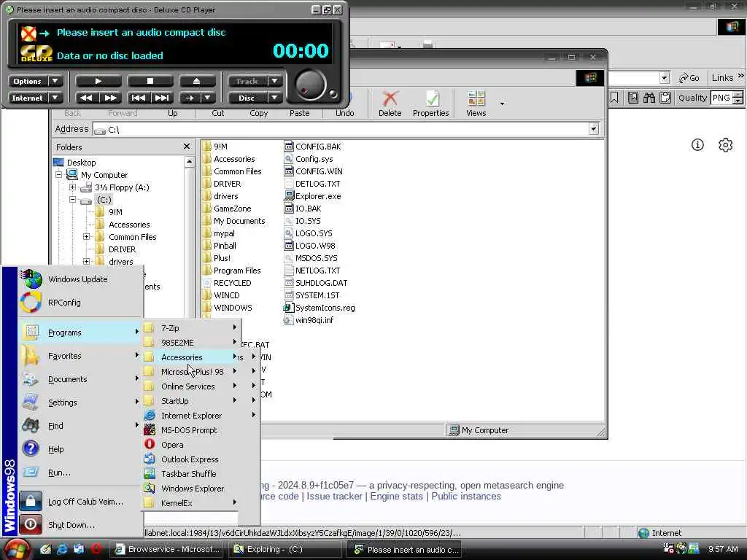This screenshot has width=747, height=560.
Task: Launch MS-DOS Prompt from Programs
Action: click(x=192, y=430)
